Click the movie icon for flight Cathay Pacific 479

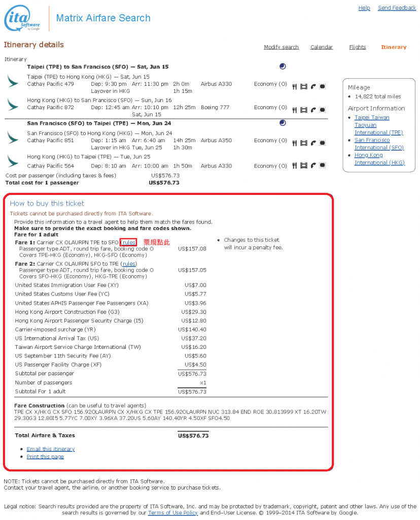(304, 86)
